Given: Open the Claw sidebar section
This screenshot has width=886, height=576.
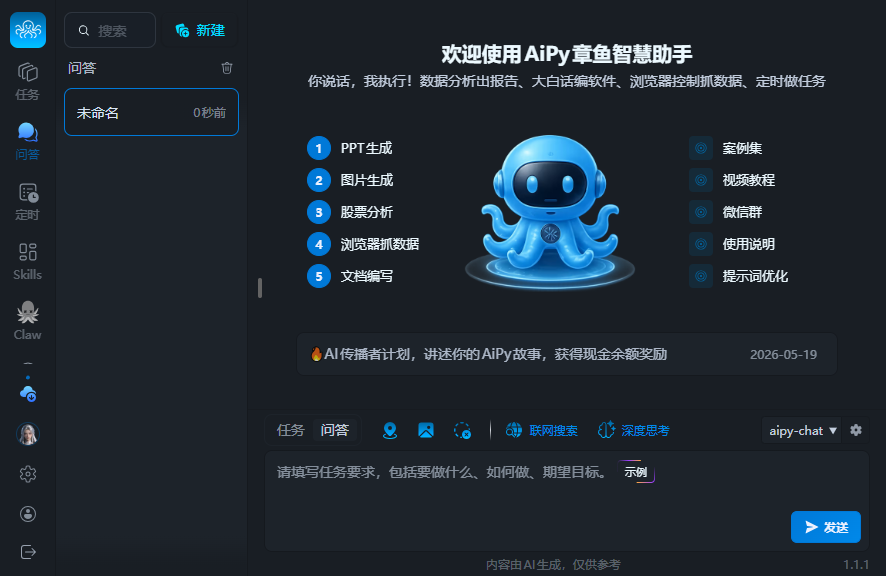Looking at the screenshot, I should click(28, 321).
